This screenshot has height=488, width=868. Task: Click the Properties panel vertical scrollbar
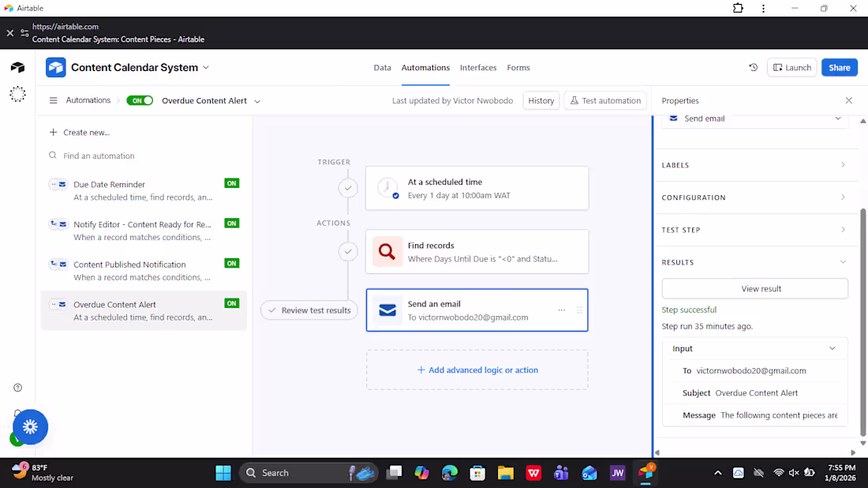point(862,321)
